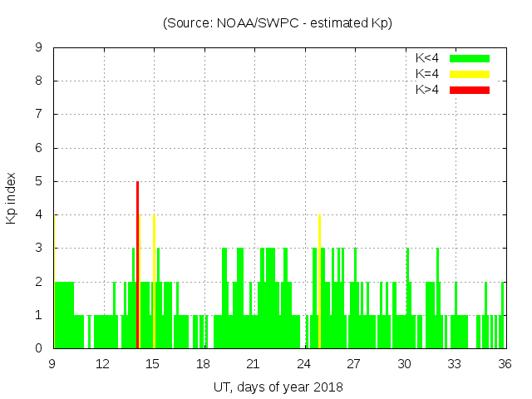Select the K<4 legend label text
Image resolution: width=532 pixels, height=399 pixels.
[428, 58]
